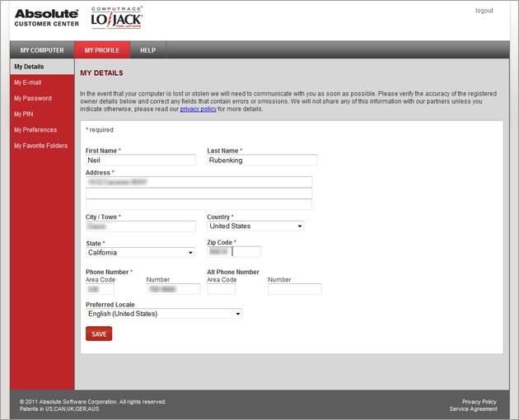The height and width of the screenshot is (420, 519).
Task: Focus the Last Name field
Action: click(261, 161)
